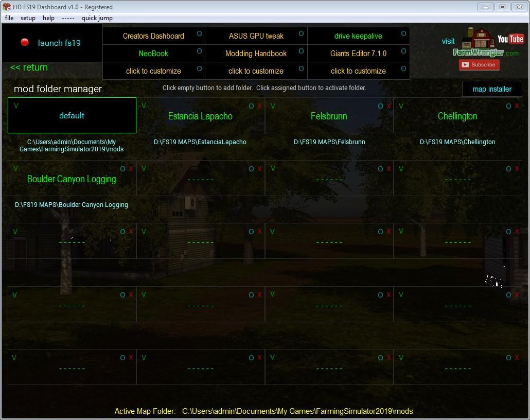Click the V icon on Estancia Lapacho folder
This screenshot has width=530, height=420.
(x=144, y=106)
